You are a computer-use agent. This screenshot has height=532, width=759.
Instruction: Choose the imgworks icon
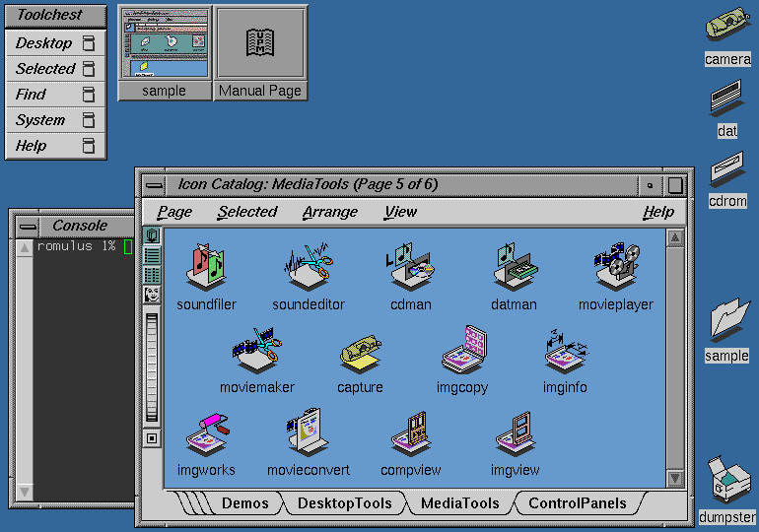(x=207, y=433)
